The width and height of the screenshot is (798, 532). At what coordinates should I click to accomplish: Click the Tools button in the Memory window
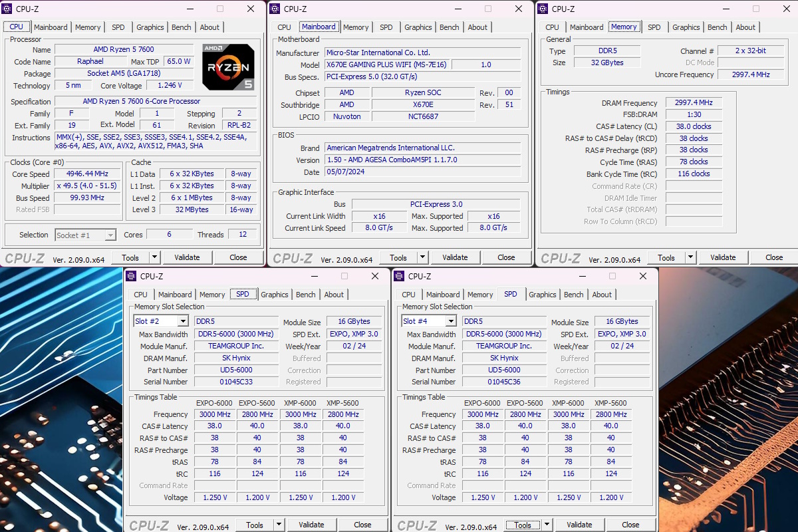click(x=666, y=257)
